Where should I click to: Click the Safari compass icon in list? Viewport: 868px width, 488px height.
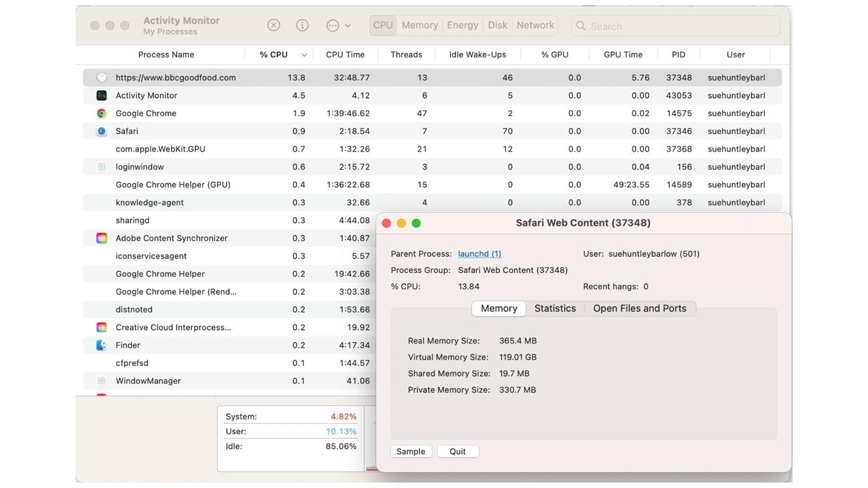(101, 132)
